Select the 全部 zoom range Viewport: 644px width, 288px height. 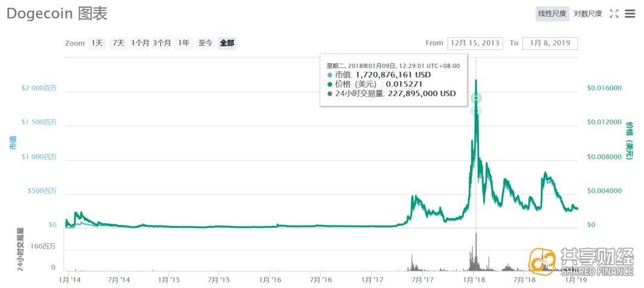[227, 43]
